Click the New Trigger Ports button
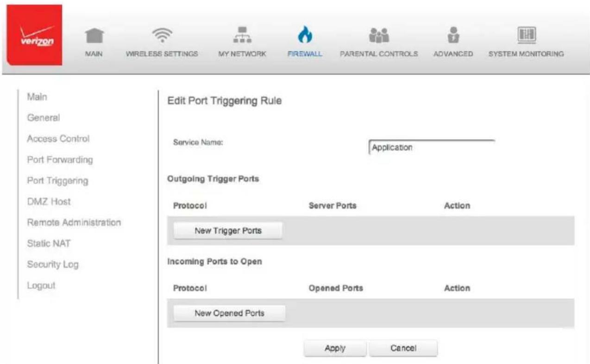590x364 pixels. [x=228, y=231]
